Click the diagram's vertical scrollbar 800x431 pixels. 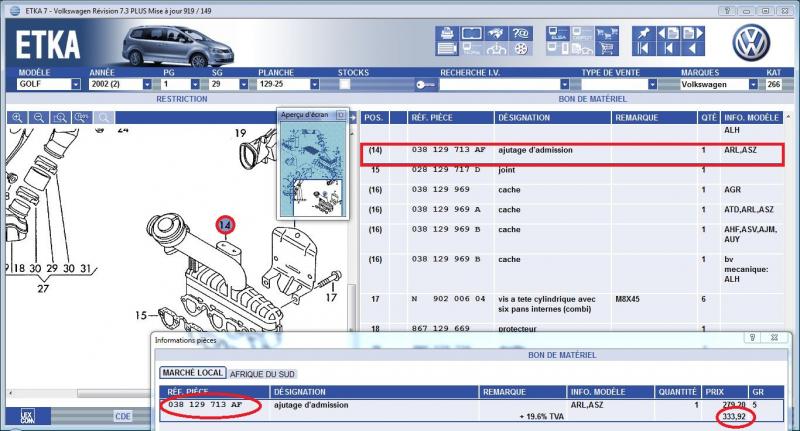(352, 306)
